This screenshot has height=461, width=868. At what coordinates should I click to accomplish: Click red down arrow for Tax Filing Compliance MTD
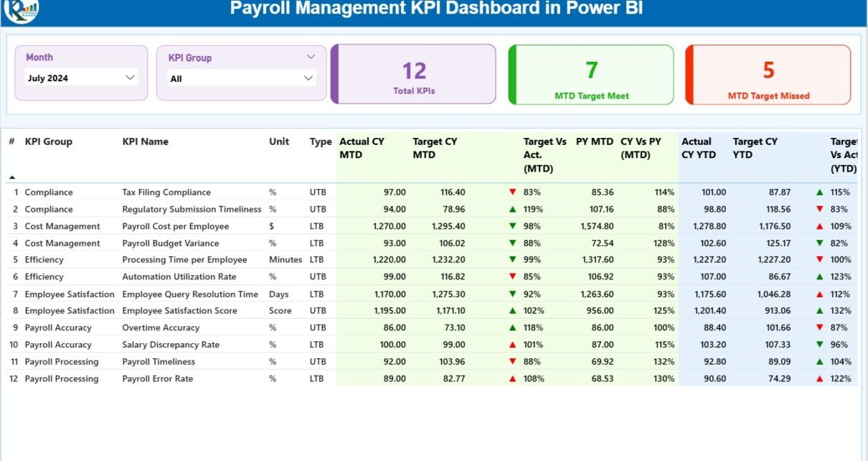click(512, 192)
